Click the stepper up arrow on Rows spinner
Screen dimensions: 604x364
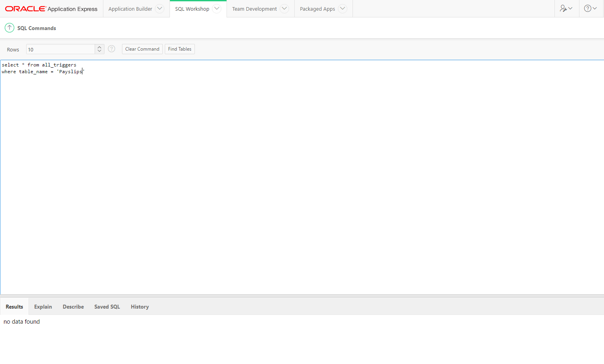(99, 47)
